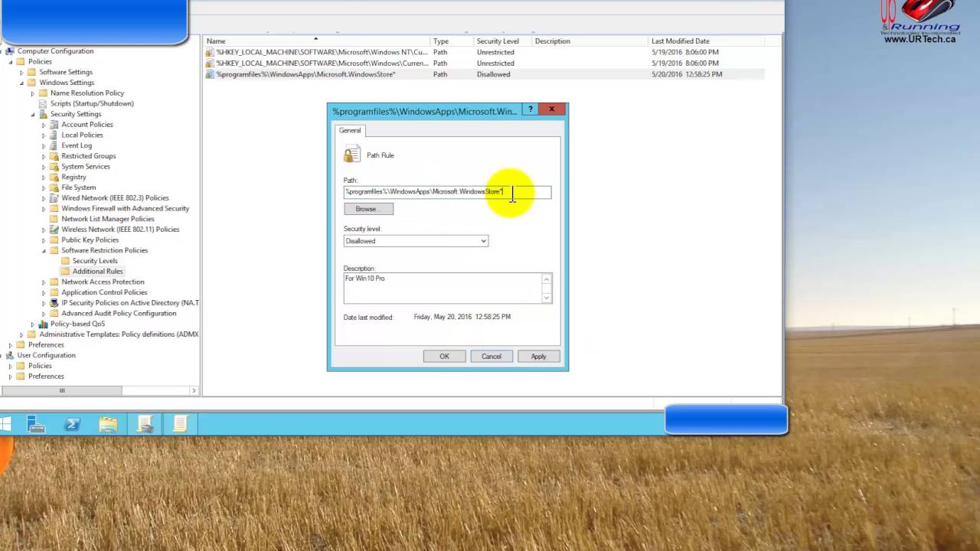Expand the Account Policies tree node

44,124
